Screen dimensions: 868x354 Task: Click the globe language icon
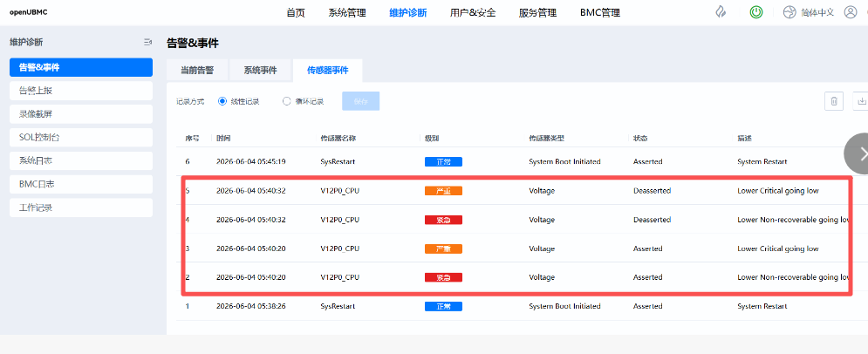pos(789,12)
